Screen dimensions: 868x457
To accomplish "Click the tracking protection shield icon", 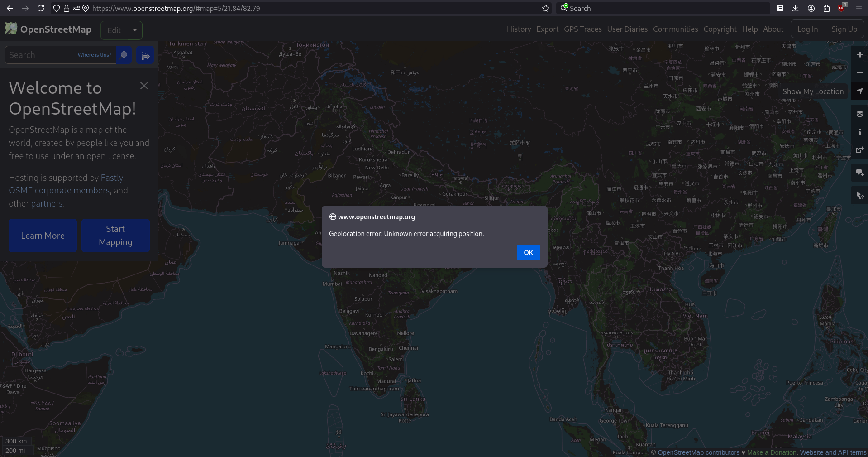I will click(x=57, y=8).
